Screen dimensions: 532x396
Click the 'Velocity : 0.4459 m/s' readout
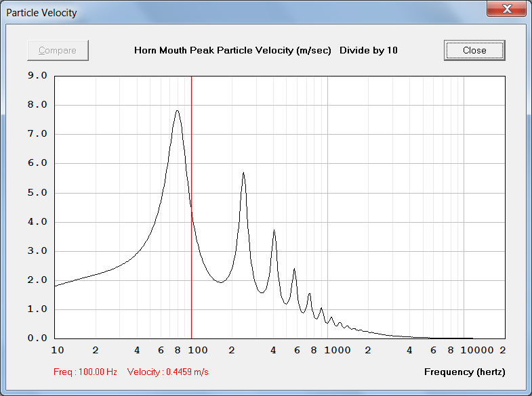click(167, 372)
